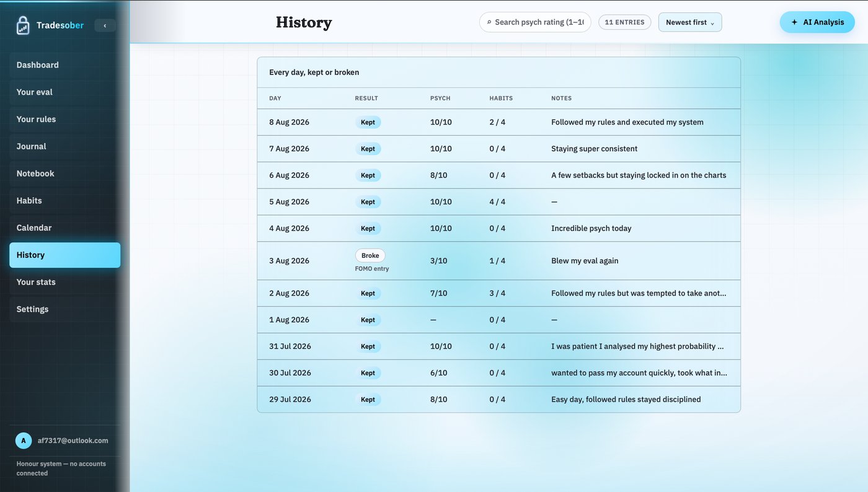
Task: Open the Calendar view
Action: (x=65, y=228)
